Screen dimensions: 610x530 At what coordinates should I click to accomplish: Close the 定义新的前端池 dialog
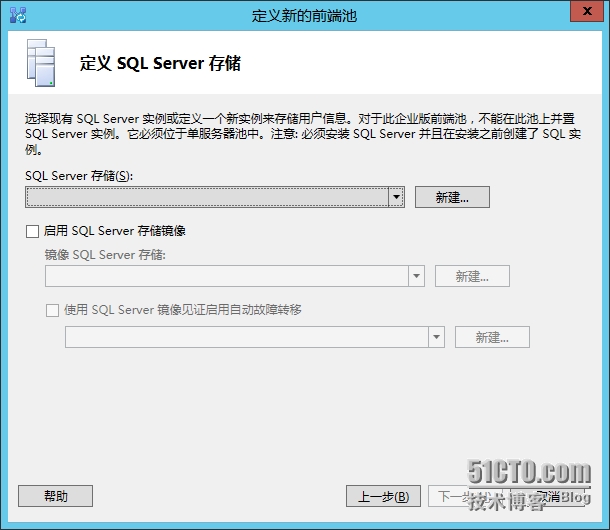[x=587, y=11]
